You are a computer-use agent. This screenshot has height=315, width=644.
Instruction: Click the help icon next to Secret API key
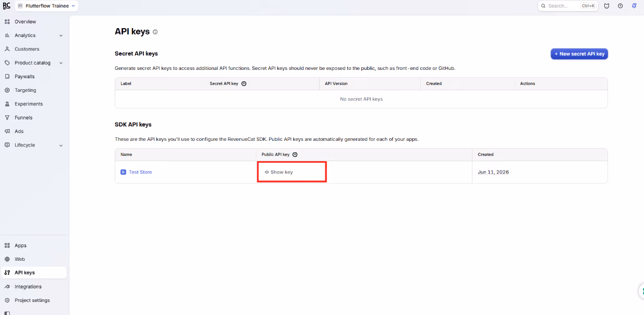click(244, 83)
